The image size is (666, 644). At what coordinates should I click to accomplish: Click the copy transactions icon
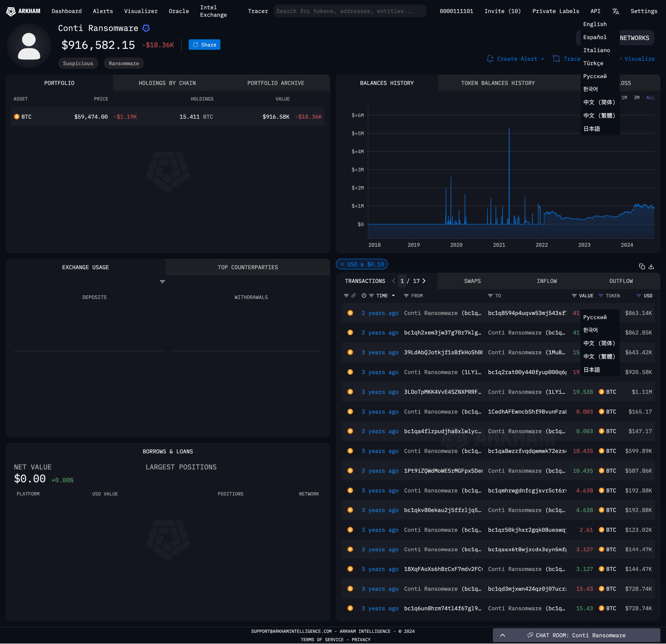point(642,267)
